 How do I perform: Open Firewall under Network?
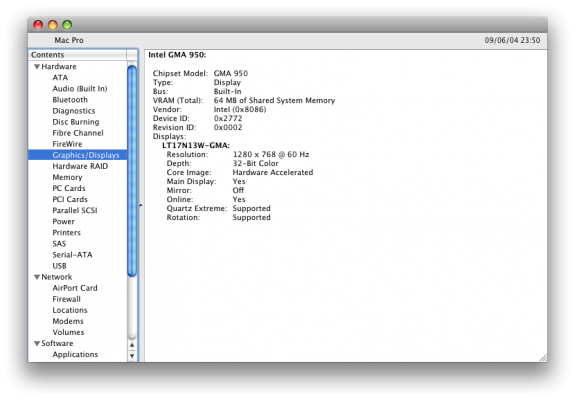pos(66,299)
